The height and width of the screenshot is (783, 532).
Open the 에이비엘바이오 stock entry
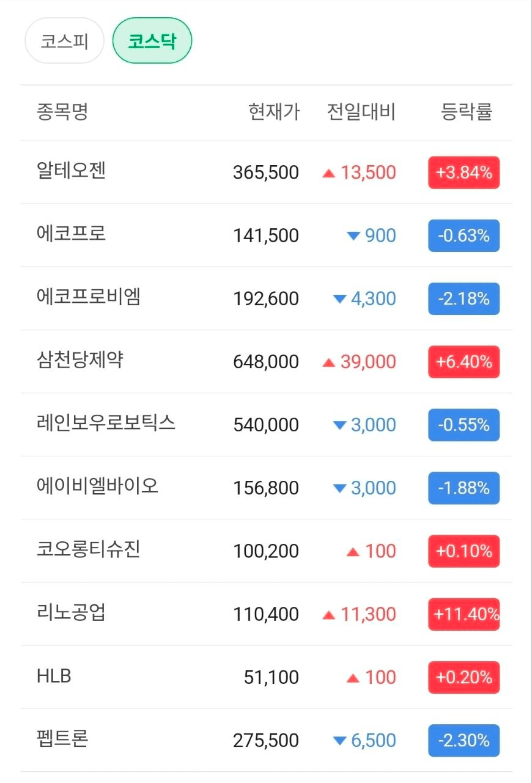pyautogui.click(x=97, y=486)
